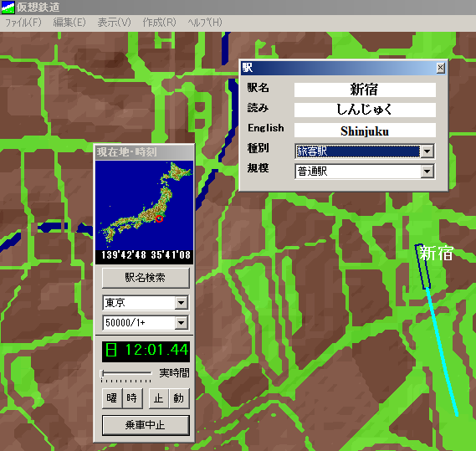Screen dimensions: 476x451
Task: Click the 乗車中止 button
Action: coord(146,425)
